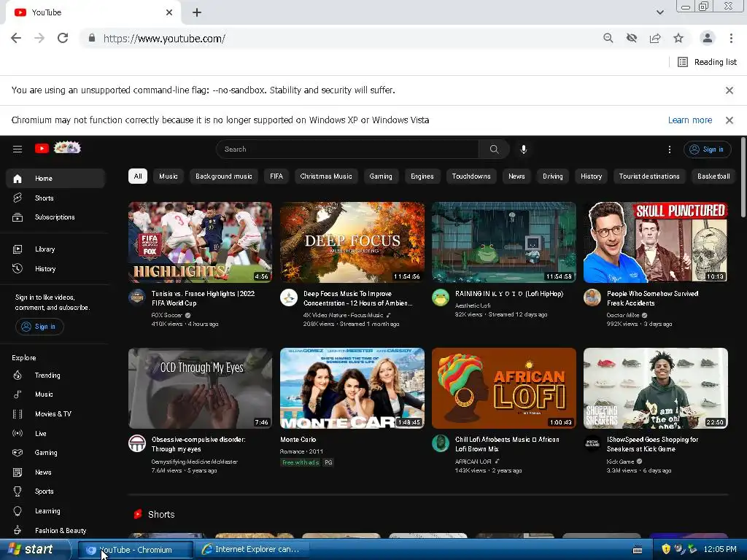Open Live under Explore
Viewport: 747px width, 560px height.
[55, 433]
